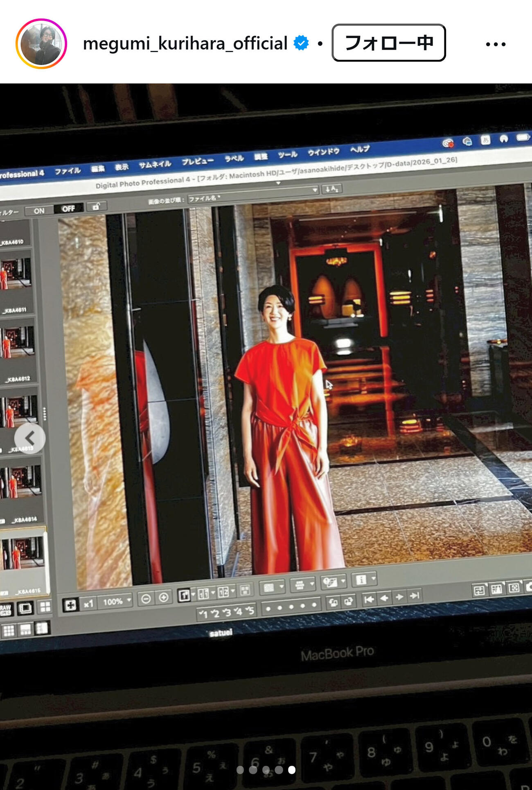The height and width of the screenshot is (790, 532).
Task: Click the フォロー中 following button
Action: tap(388, 43)
